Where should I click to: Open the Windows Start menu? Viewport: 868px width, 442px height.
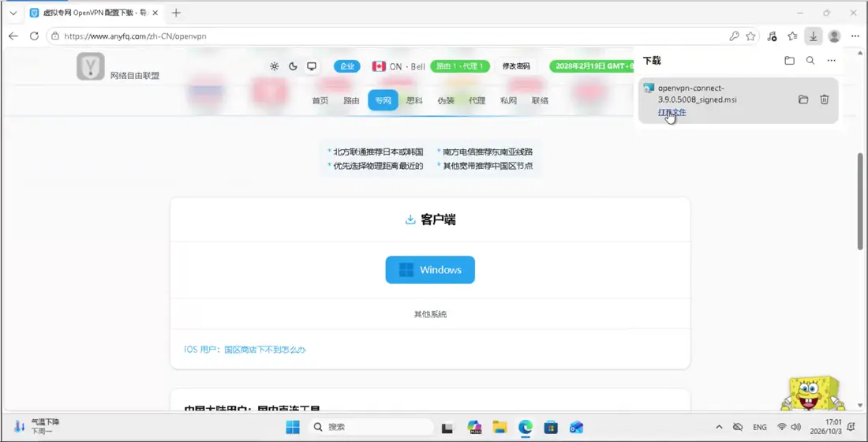(292, 427)
